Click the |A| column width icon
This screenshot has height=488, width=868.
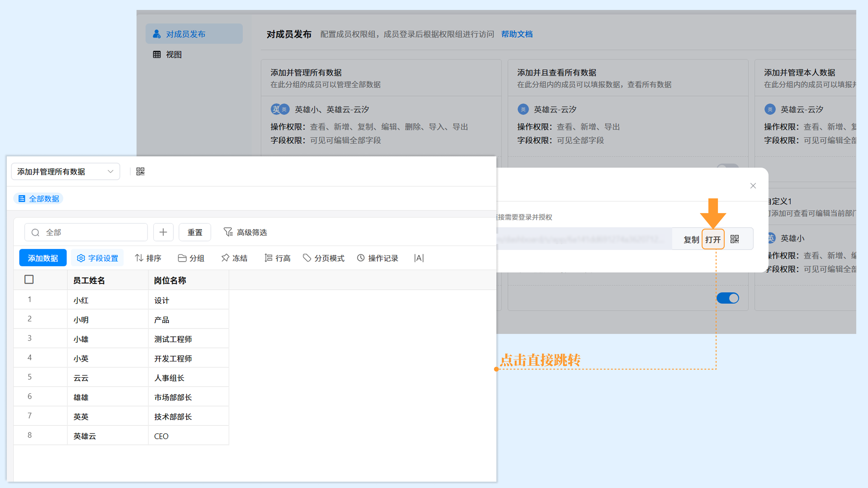coord(419,258)
